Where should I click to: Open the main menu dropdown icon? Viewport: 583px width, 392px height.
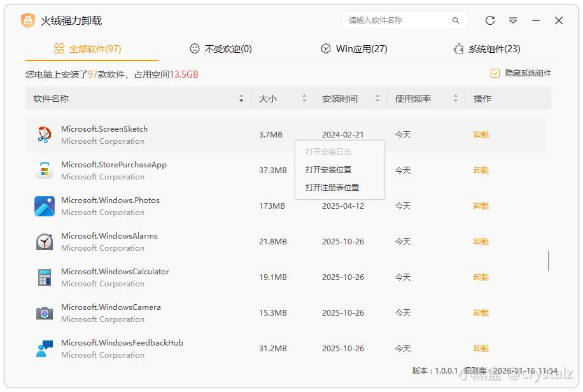coord(513,20)
